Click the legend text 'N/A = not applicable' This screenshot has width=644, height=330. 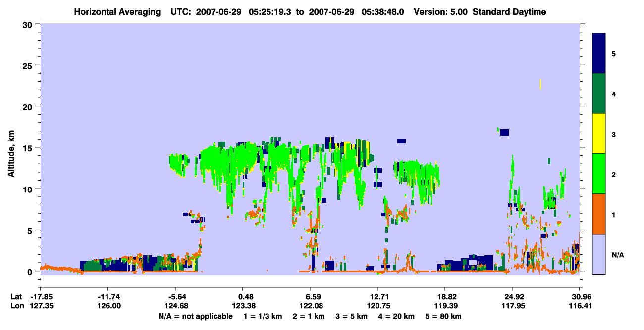[x=195, y=316]
